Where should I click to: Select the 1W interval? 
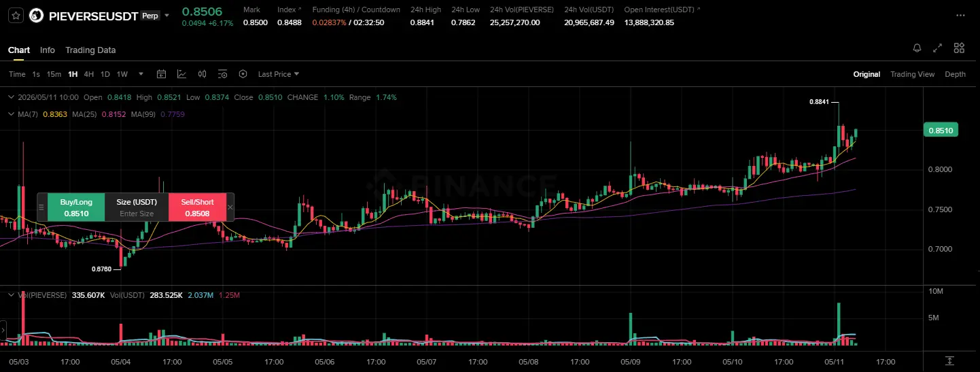[x=122, y=74]
